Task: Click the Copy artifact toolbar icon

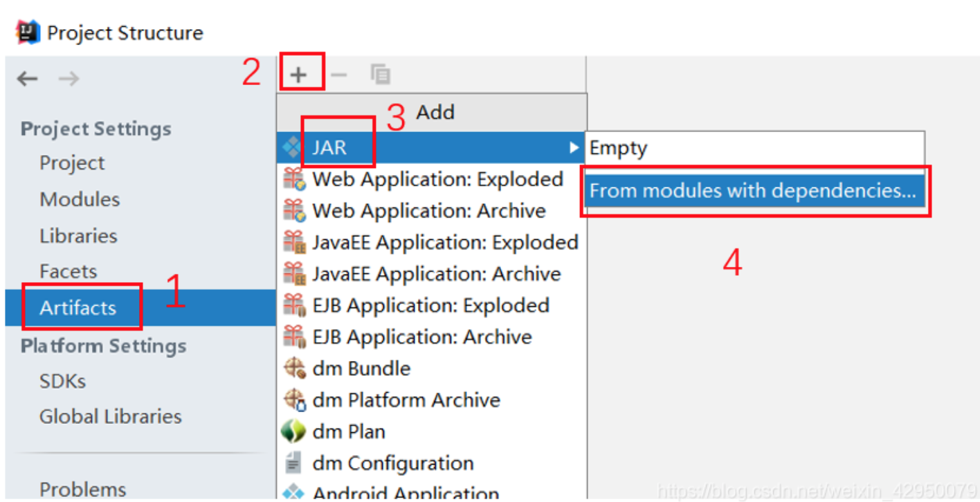Action: (x=381, y=75)
